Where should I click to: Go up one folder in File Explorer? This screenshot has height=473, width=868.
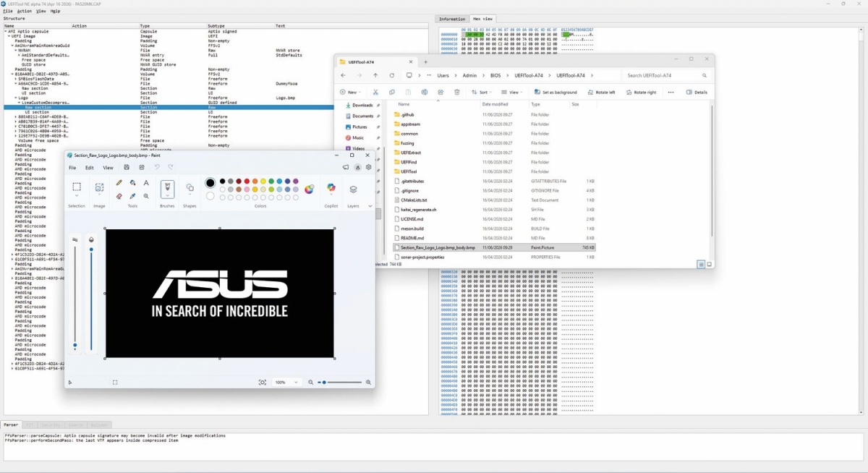click(375, 75)
